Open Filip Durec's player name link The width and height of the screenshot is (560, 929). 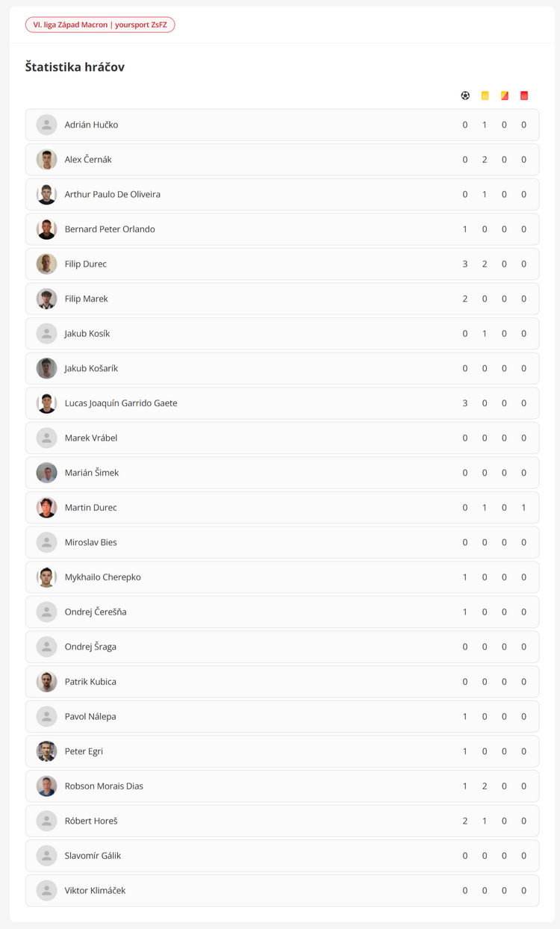click(x=86, y=264)
